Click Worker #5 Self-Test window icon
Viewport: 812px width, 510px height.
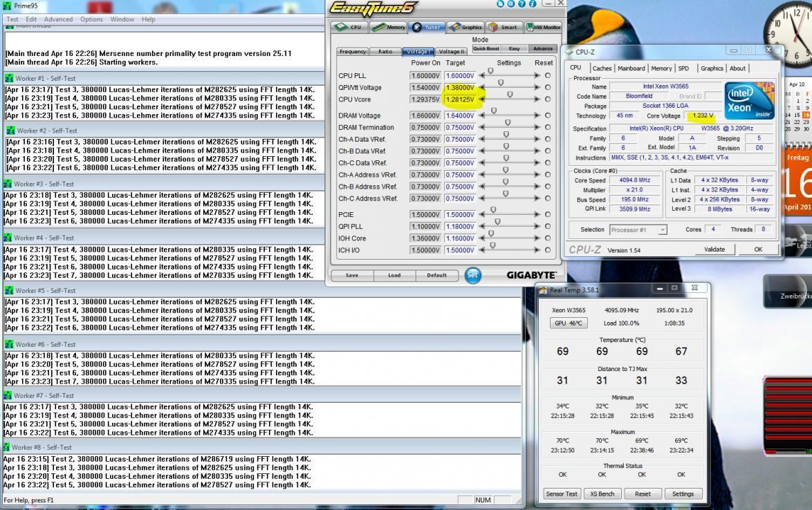pos(9,291)
